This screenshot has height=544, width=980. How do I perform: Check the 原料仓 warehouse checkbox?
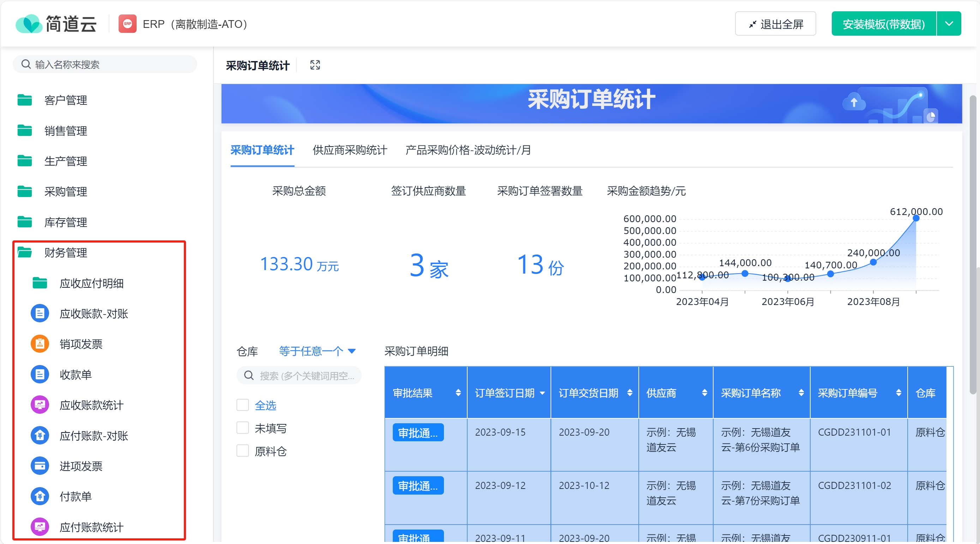243,451
